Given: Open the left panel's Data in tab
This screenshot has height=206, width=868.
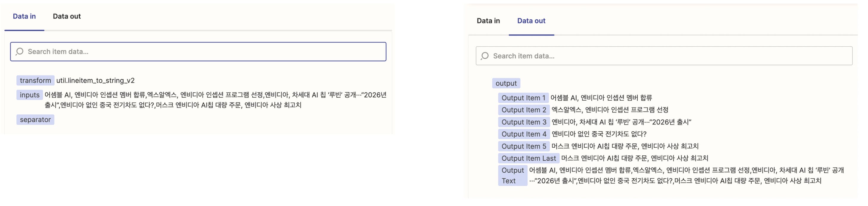Looking at the screenshot, I should tap(24, 16).
